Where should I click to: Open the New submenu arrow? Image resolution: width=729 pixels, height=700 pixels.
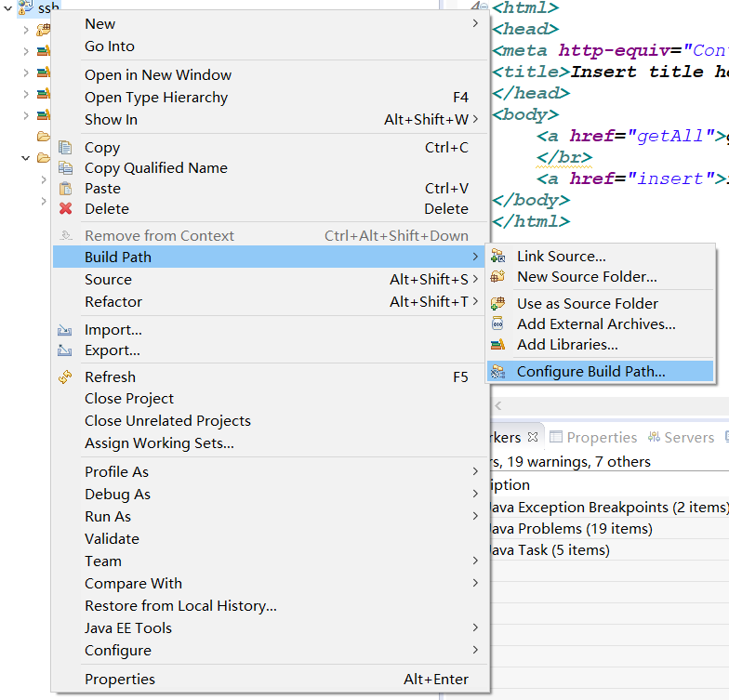pyautogui.click(x=475, y=23)
